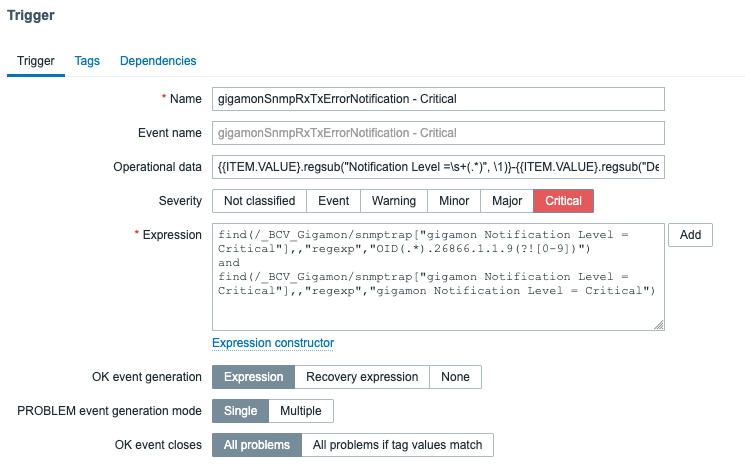Select the Critical severity button

(564, 201)
